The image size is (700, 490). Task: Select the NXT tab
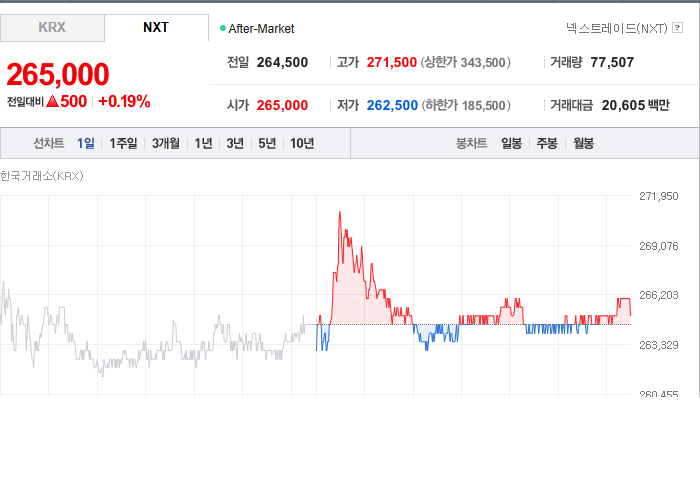(156, 28)
